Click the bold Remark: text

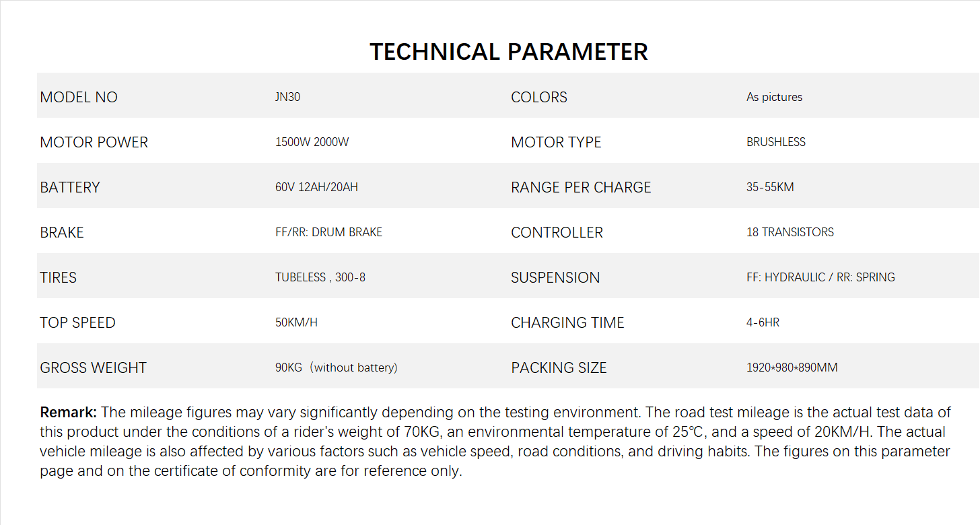point(69,412)
